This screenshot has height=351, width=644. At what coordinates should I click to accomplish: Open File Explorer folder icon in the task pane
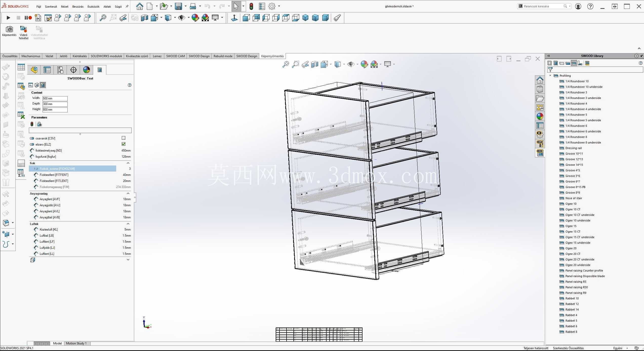pyautogui.click(x=540, y=98)
